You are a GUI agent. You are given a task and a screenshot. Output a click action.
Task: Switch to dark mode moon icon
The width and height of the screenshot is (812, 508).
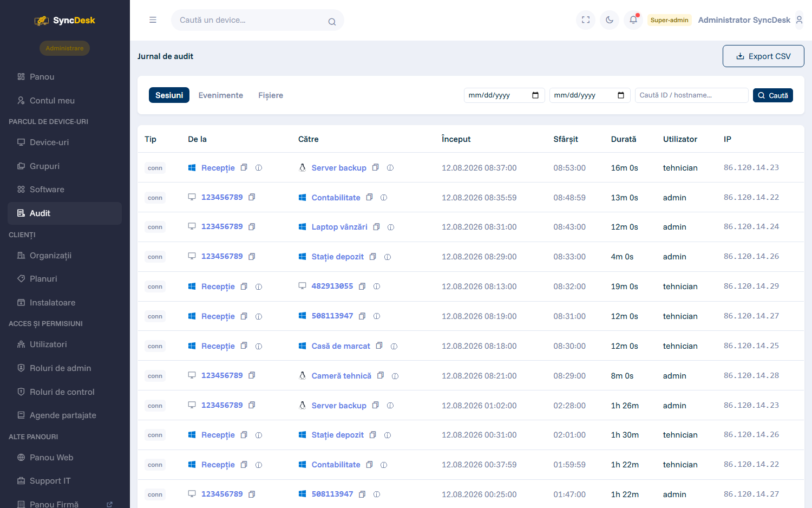coord(610,20)
